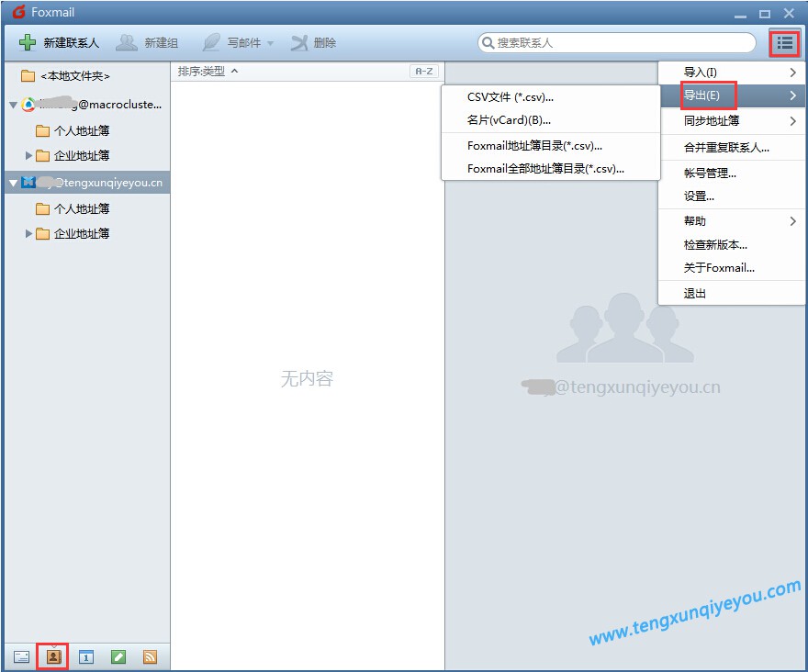Expand the 帮助 submenu arrow
The height and width of the screenshot is (672, 808).
[793, 221]
